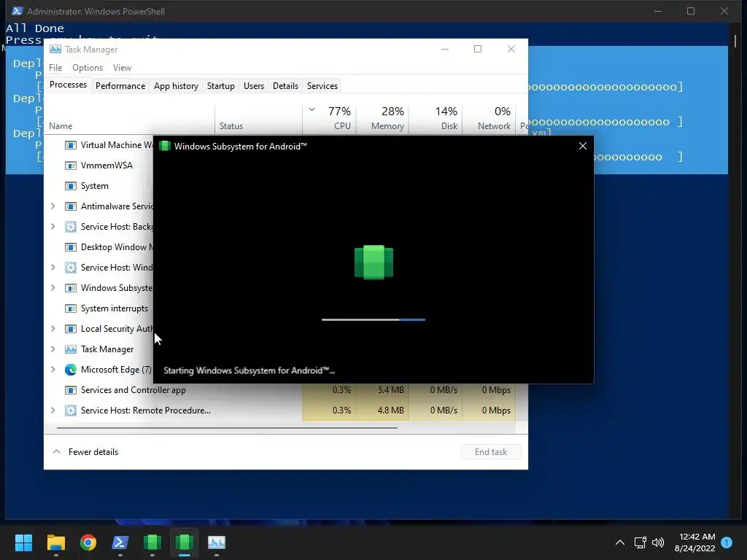Click the first green WSA taskbar icon
This screenshot has width=747, height=560.
tap(152, 542)
